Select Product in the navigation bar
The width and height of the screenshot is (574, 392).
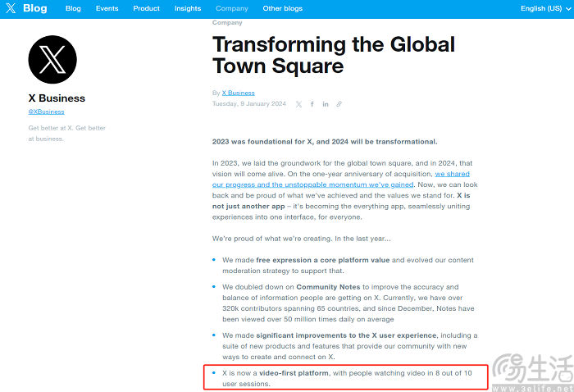click(x=146, y=8)
